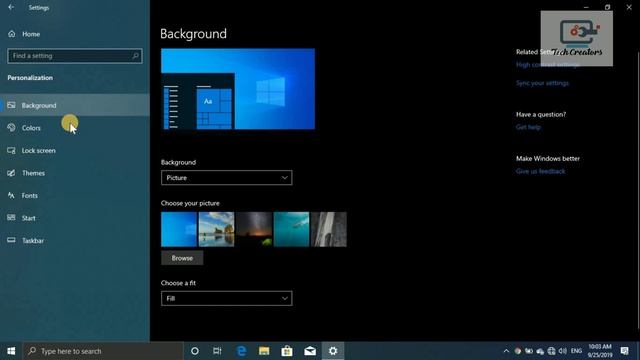Image resolution: width=640 pixels, height=360 pixels.
Task: Click the Fonts letter icon
Action: pyautogui.click(x=11, y=195)
